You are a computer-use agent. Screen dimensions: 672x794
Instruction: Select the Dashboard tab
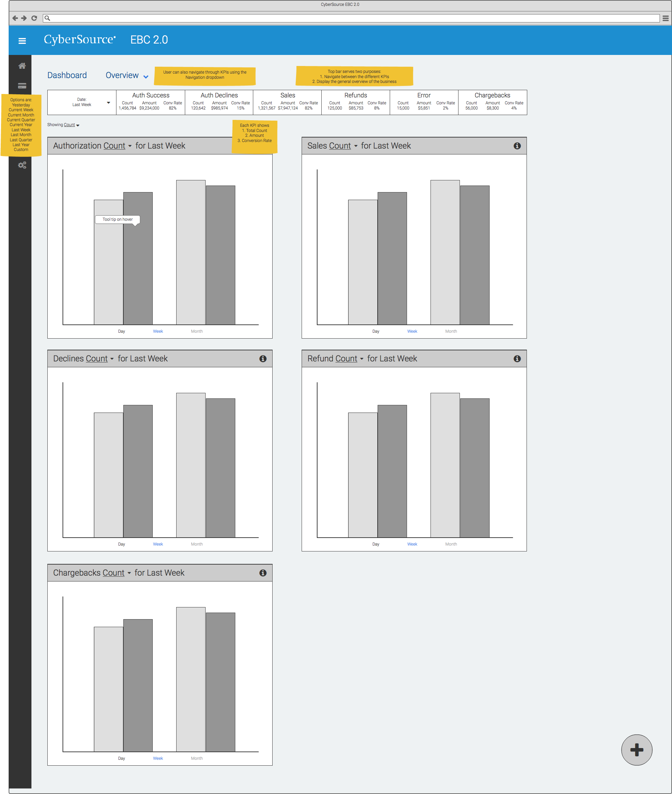pos(68,75)
